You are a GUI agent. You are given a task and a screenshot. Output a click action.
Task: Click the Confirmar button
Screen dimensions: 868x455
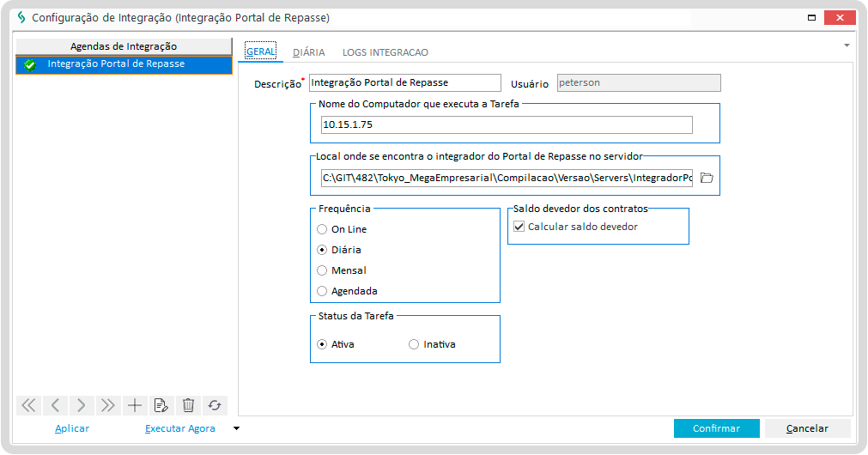pyautogui.click(x=716, y=428)
